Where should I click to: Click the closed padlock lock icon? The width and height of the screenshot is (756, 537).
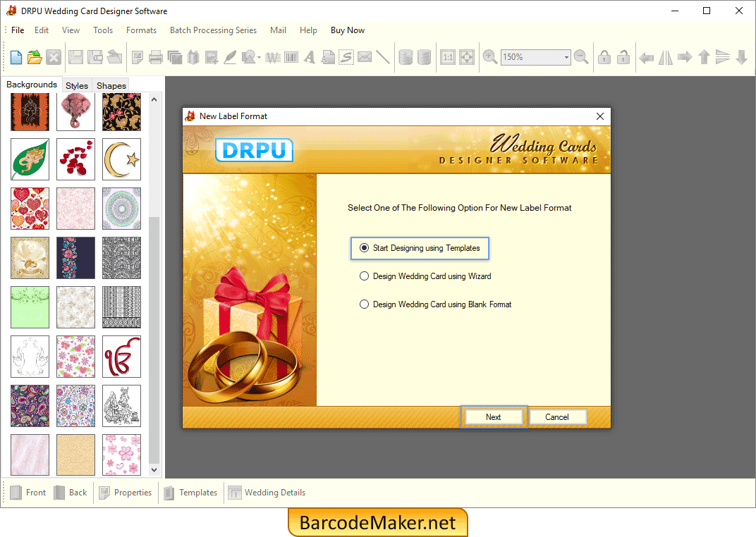[x=604, y=57]
